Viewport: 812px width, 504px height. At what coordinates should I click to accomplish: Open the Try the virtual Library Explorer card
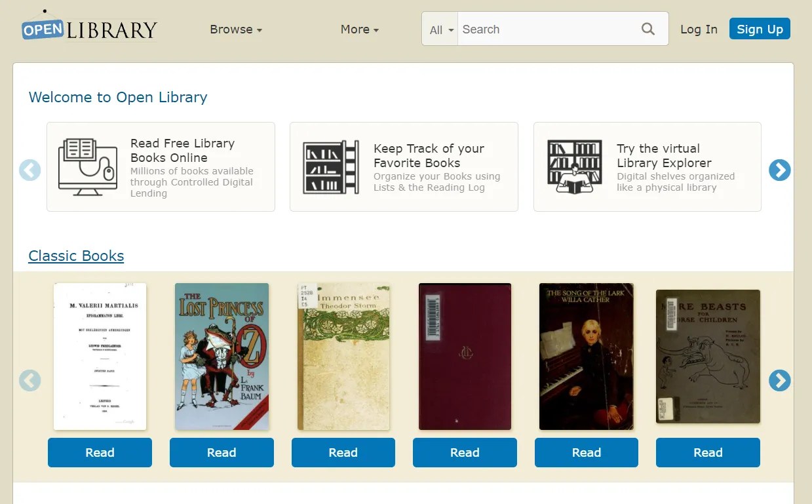click(648, 167)
